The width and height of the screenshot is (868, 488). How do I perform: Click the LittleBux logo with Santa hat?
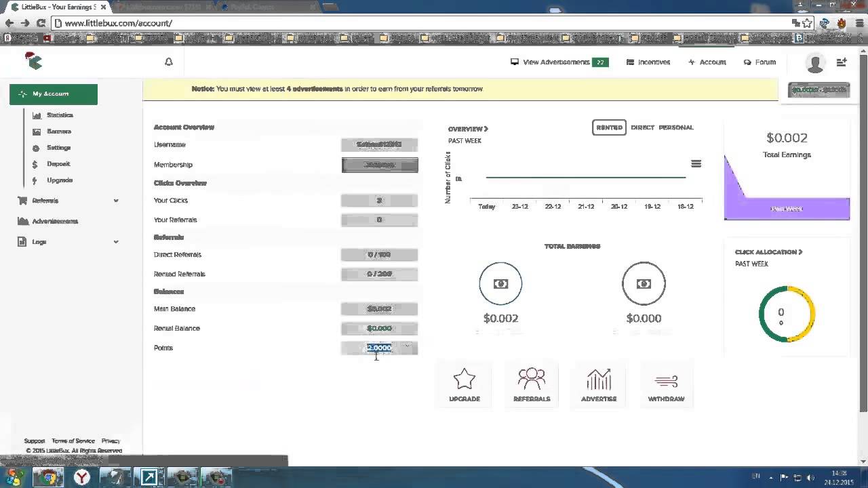[x=34, y=61]
